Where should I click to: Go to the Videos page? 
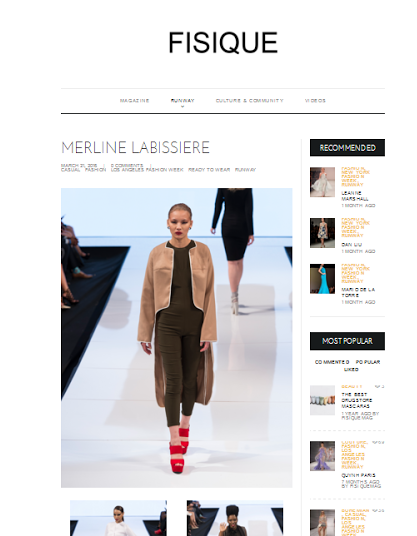pos(315,100)
